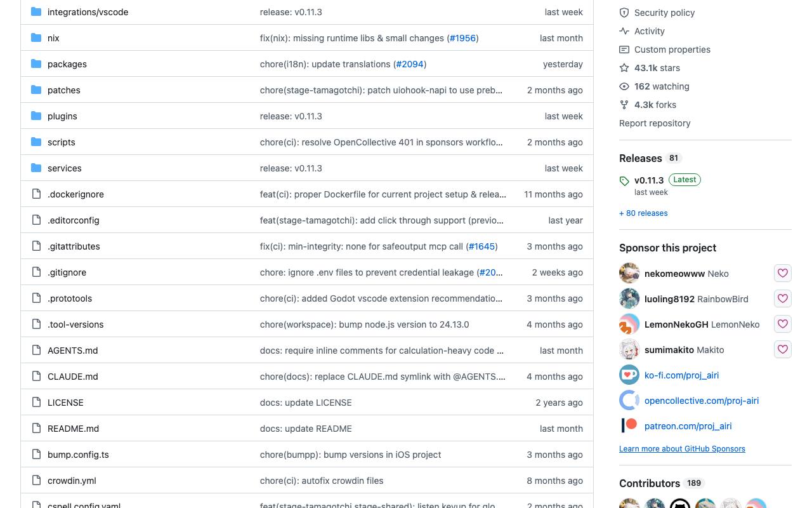This screenshot has width=812, height=508.
Task: Click the sponsor heart icon for luoling8192
Action: [x=783, y=298]
